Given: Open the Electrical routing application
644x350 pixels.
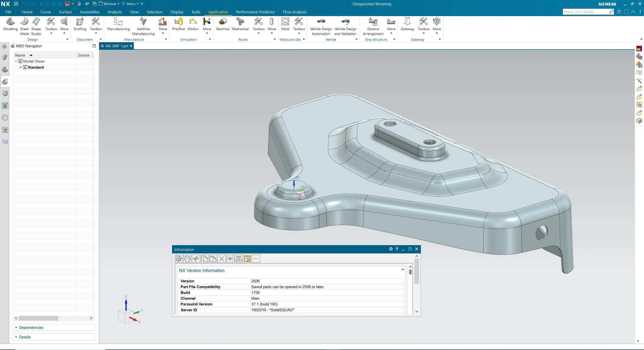Looking at the screenshot, I should click(x=223, y=24).
